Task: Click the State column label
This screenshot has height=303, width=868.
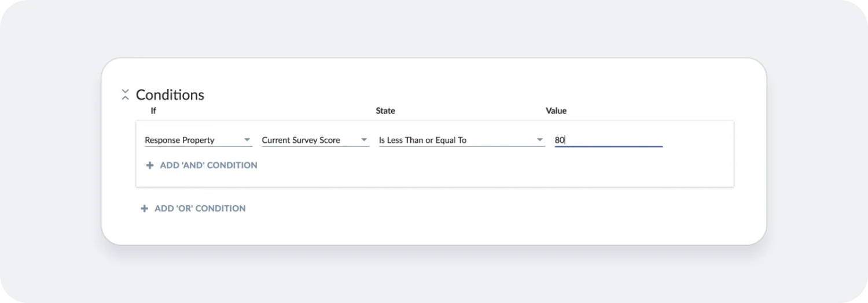Action: [385, 111]
